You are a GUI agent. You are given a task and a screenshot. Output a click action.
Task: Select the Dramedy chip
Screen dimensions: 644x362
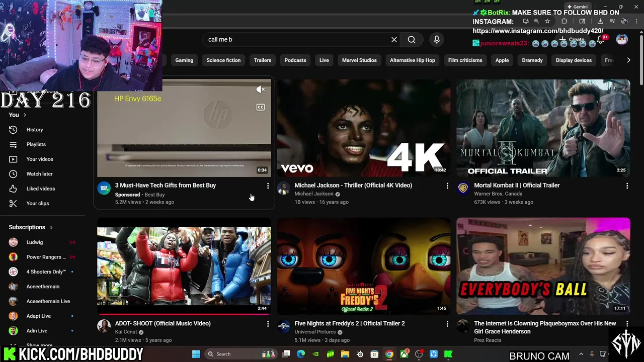[532, 60]
